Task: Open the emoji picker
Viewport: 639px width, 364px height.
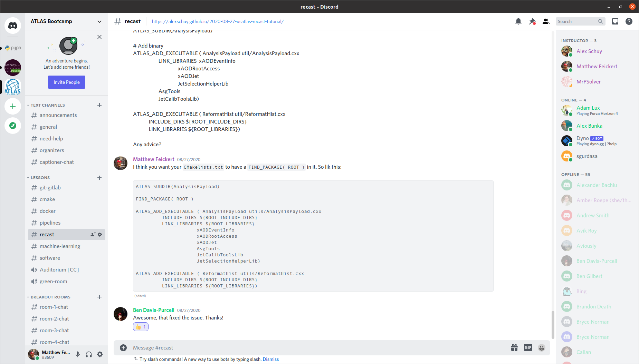Action: coord(542,348)
